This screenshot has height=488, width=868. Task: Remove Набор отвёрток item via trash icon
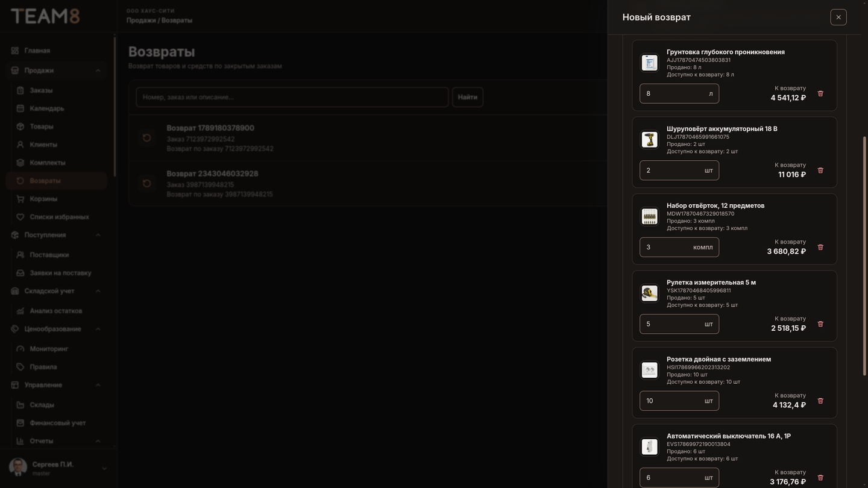click(820, 247)
